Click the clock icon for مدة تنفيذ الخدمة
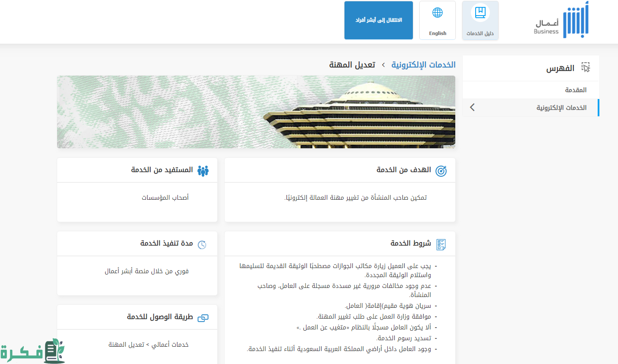This screenshot has height=364, width=618. tap(202, 245)
